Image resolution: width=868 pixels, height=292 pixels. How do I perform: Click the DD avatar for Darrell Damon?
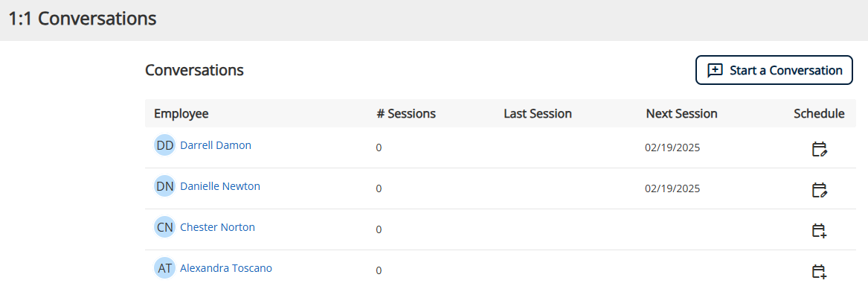[x=164, y=145]
